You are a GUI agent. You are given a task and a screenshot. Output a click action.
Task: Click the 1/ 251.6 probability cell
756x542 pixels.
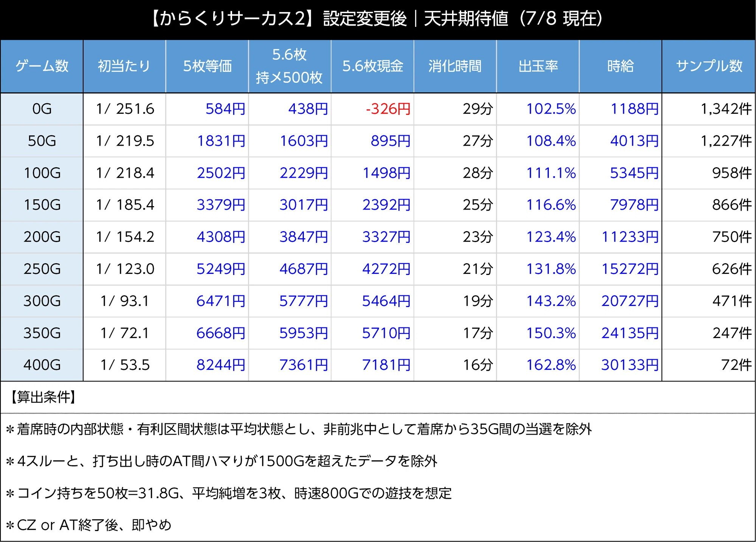pos(125,109)
